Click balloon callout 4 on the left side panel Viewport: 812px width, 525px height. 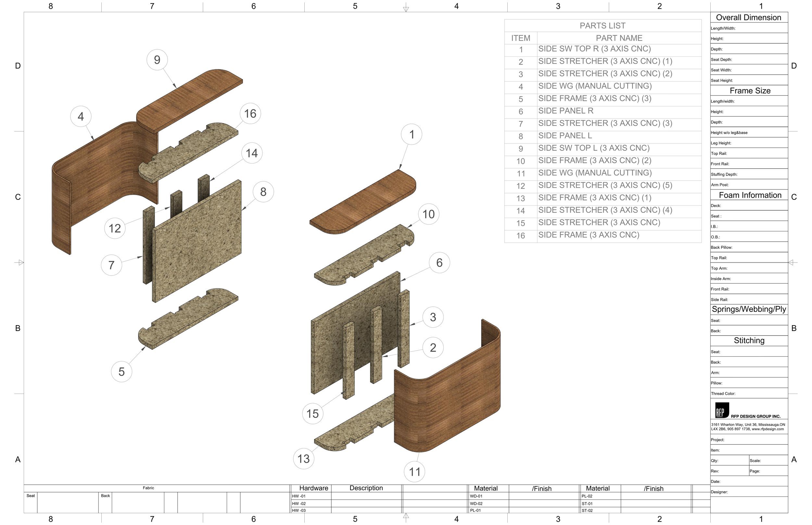click(x=81, y=116)
